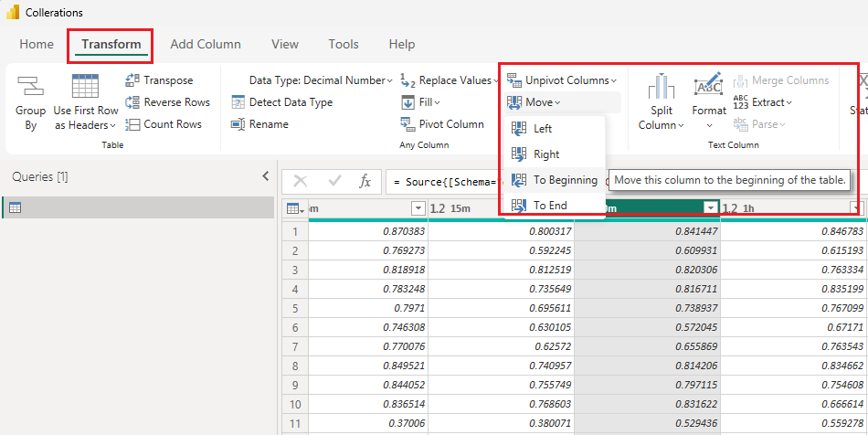Screen dimensions: 868x435
Task: Click cell value 0.754608
Action: click(x=842, y=387)
